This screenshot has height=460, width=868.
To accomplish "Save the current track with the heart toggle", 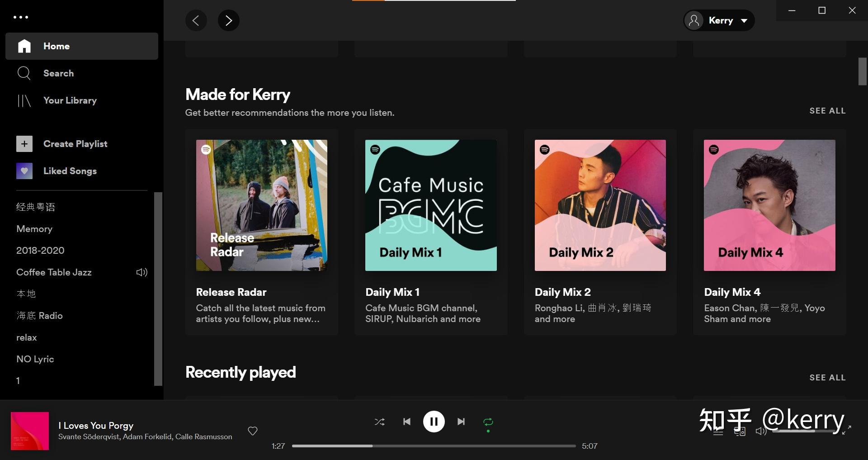I will point(252,431).
